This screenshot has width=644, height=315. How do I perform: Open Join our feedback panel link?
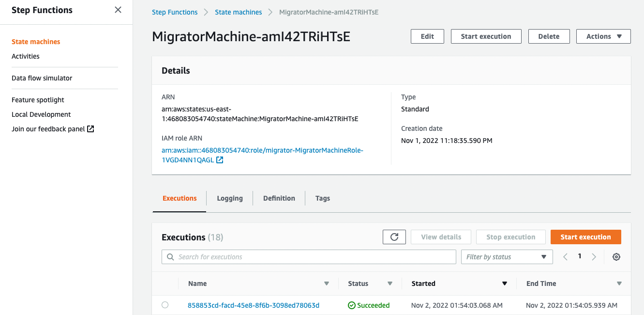point(48,129)
